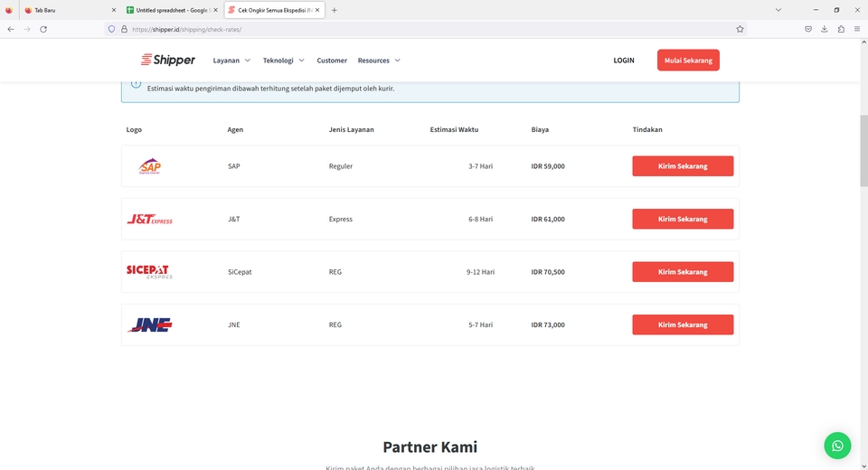Switch to Tab Baru tab
The width and height of the screenshot is (868, 470).
pos(71,10)
